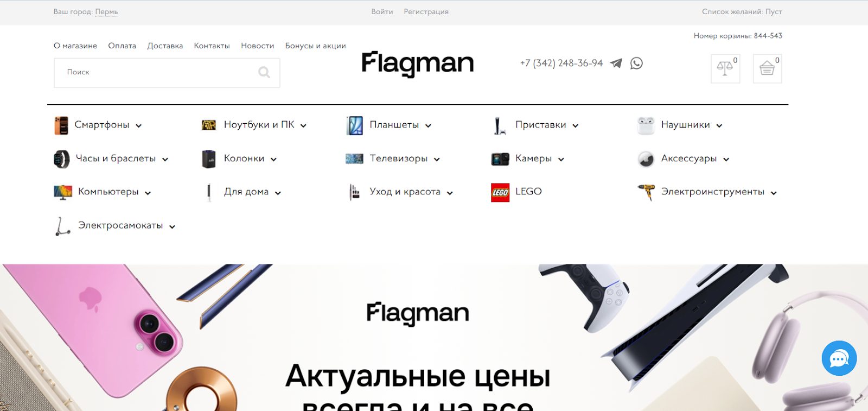Open WhatsApp chat icon

coord(636,63)
